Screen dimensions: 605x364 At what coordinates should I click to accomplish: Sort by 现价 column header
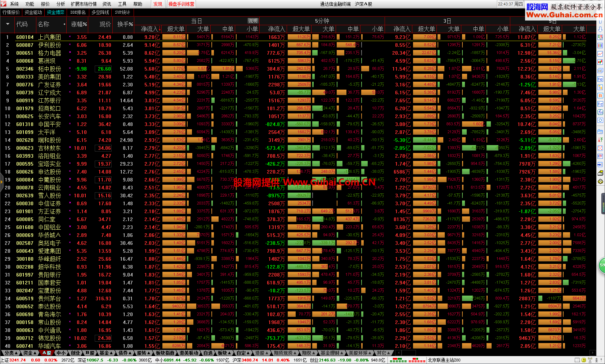(105, 24)
